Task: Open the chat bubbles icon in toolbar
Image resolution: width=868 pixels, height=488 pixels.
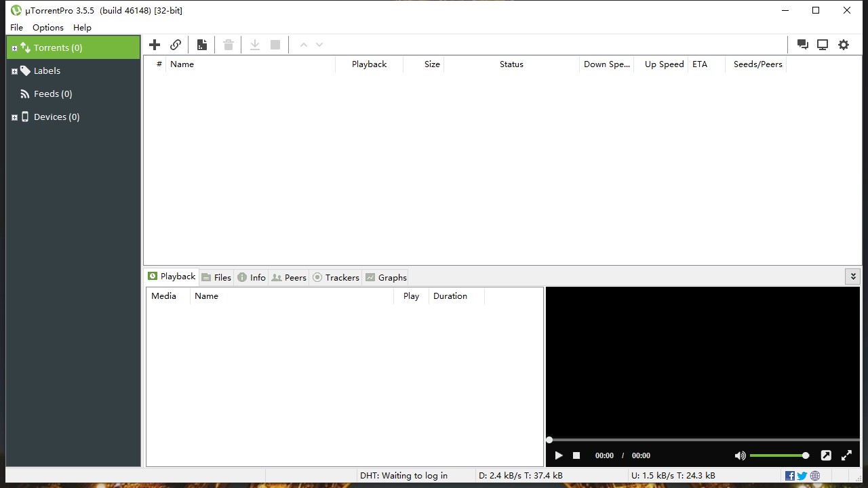Action: click(x=803, y=45)
